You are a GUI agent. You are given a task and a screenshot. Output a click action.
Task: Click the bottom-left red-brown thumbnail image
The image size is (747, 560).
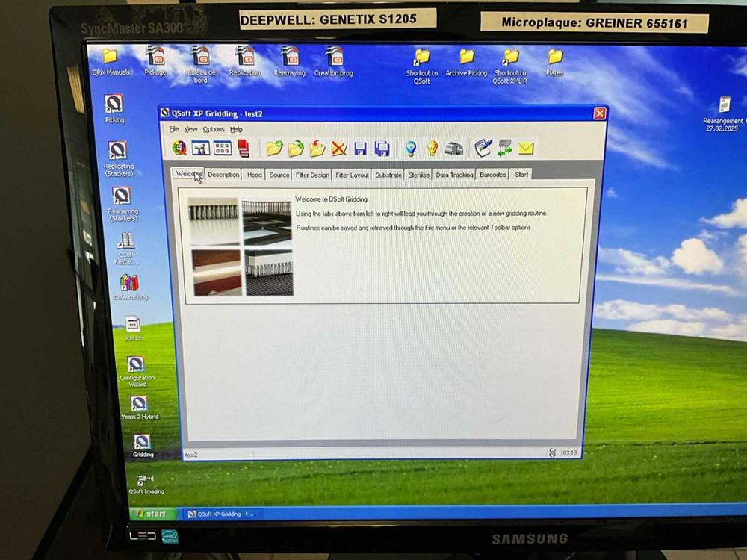(x=217, y=272)
